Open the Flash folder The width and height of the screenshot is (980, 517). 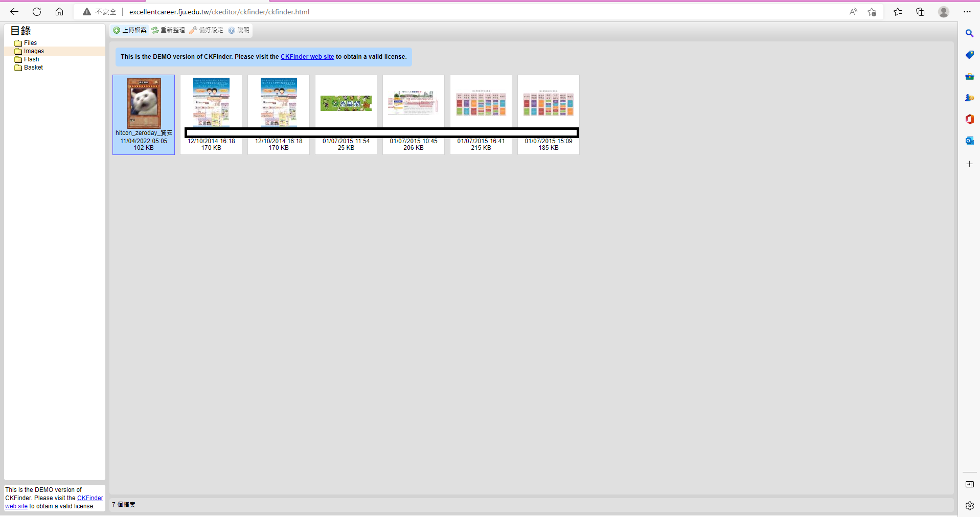(31, 59)
